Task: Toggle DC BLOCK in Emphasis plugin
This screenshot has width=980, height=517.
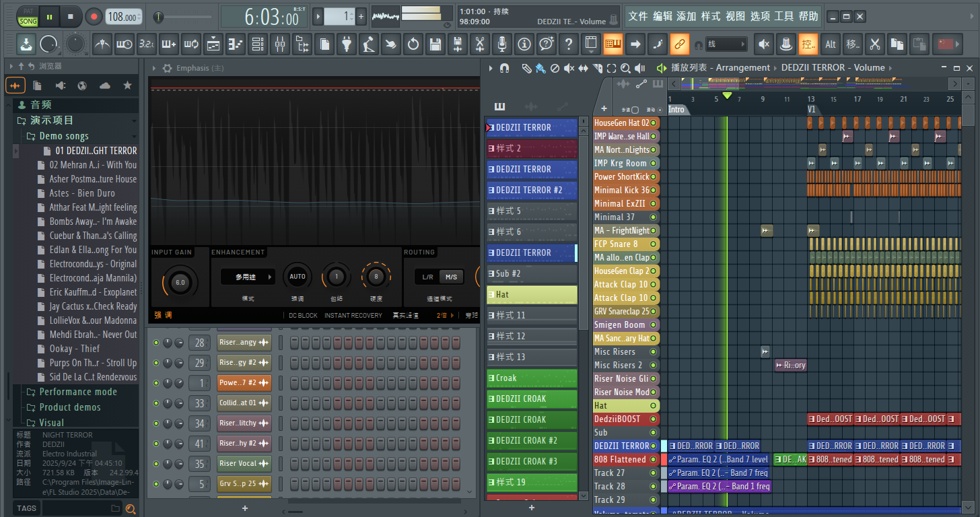Action: [303, 315]
